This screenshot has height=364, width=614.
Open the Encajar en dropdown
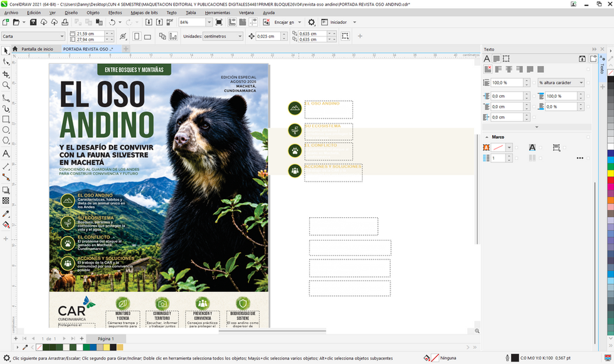pyautogui.click(x=300, y=23)
